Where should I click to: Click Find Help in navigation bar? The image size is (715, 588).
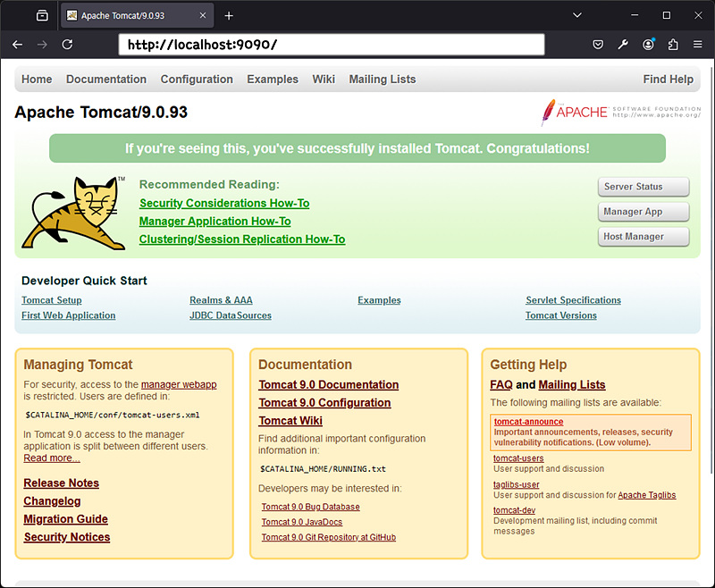point(668,80)
